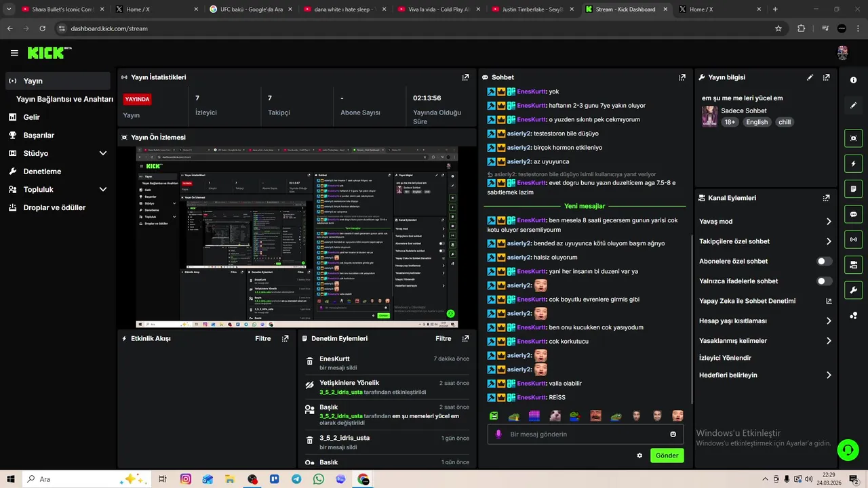Pop out the Sohbet chat panel
Viewport: 868px width, 488px height.
coord(682,77)
